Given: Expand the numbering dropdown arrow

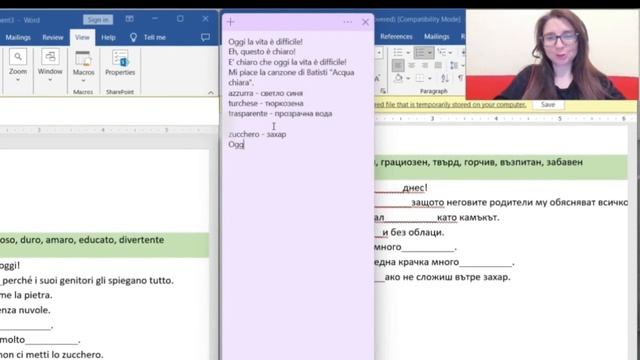Looking at the screenshot, I should click(429, 53).
